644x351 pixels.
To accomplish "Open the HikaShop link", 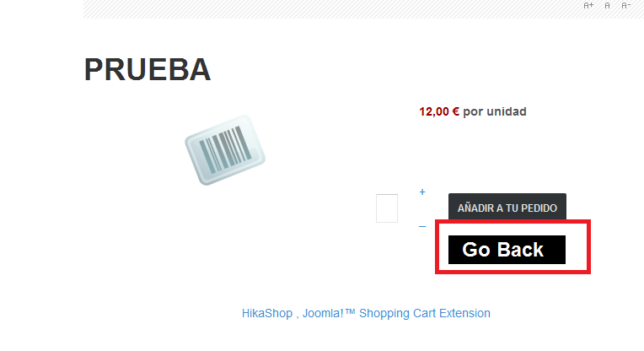I will tap(266, 313).
